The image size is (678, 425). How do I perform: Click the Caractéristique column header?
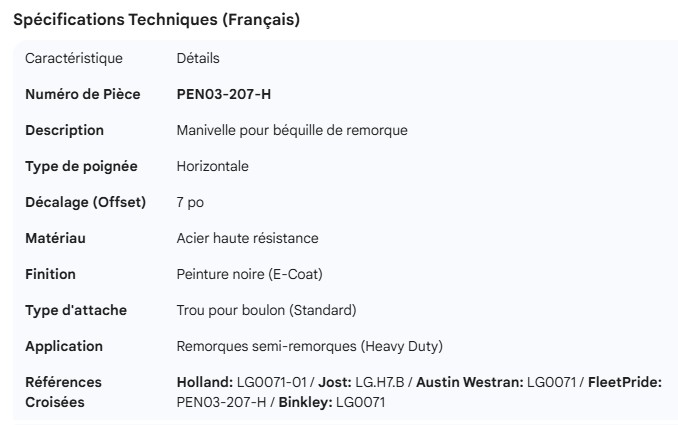point(74,59)
